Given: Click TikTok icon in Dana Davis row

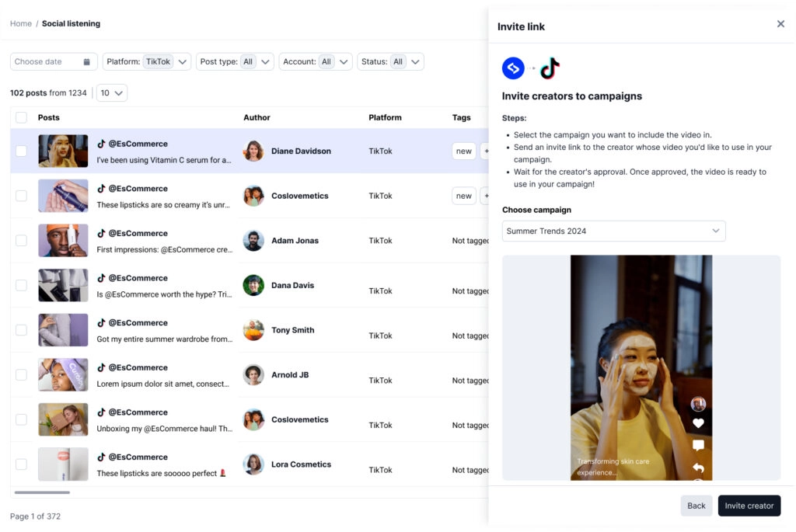Looking at the screenshot, I should [x=102, y=277].
